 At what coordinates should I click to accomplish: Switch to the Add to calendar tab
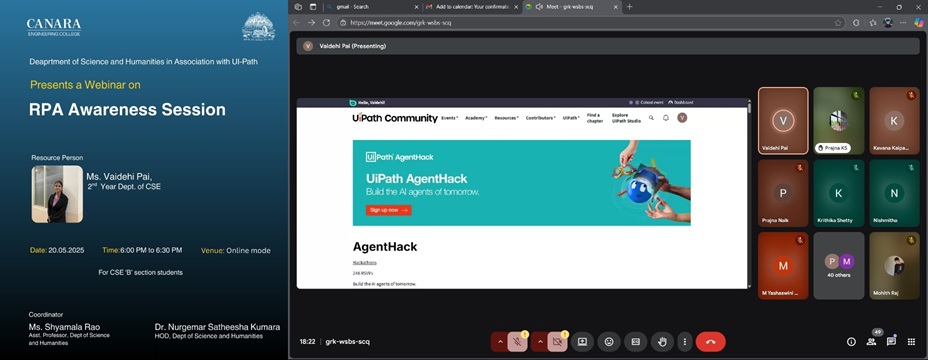click(472, 7)
